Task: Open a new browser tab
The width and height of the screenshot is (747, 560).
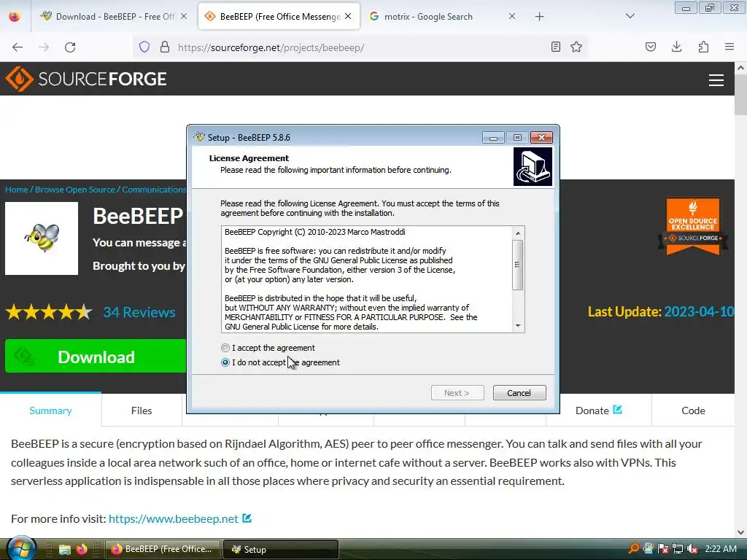Action: click(x=539, y=17)
